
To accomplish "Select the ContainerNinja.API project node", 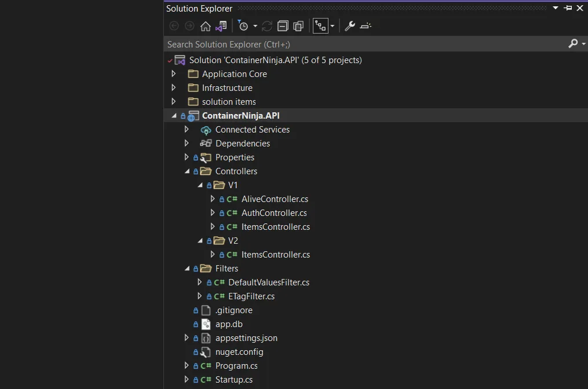I will click(x=240, y=116).
